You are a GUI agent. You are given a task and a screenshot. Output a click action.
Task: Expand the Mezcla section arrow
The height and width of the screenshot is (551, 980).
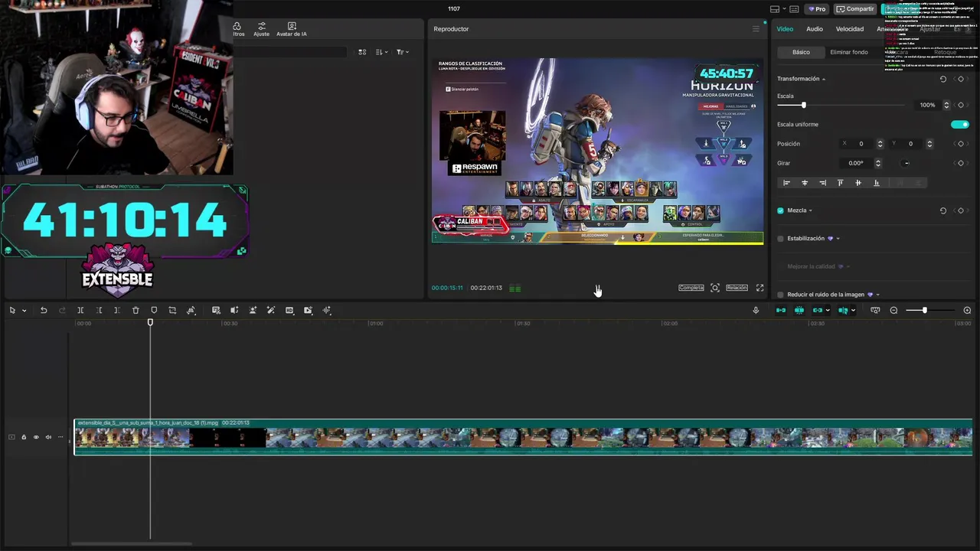[811, 210]
